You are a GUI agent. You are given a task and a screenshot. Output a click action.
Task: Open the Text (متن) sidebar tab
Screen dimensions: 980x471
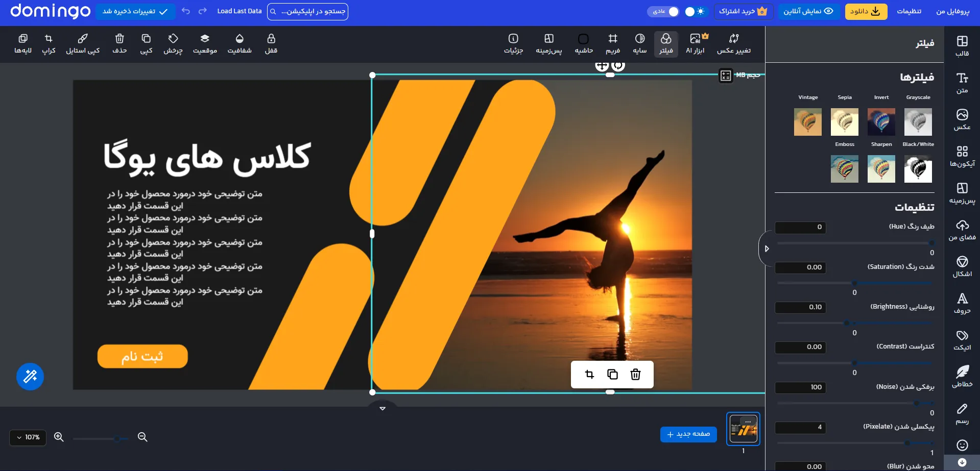962,83
